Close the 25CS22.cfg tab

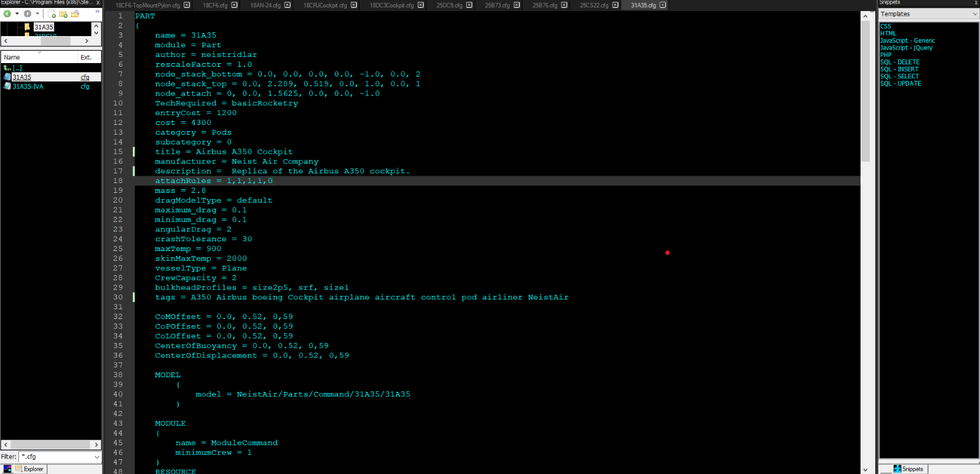pyautogui.click(x=616, y=5)
